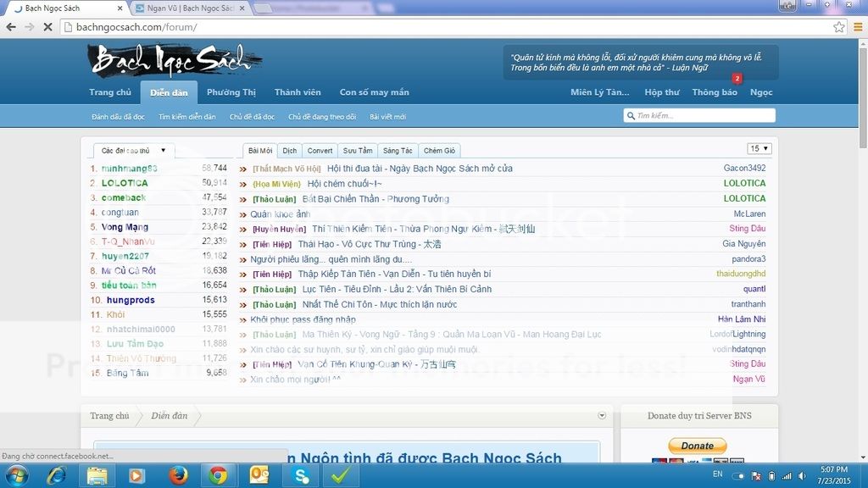This screenshot has height=488, width=868.
Task: Click the browser back arrow
Action: [x=11, y=26]
